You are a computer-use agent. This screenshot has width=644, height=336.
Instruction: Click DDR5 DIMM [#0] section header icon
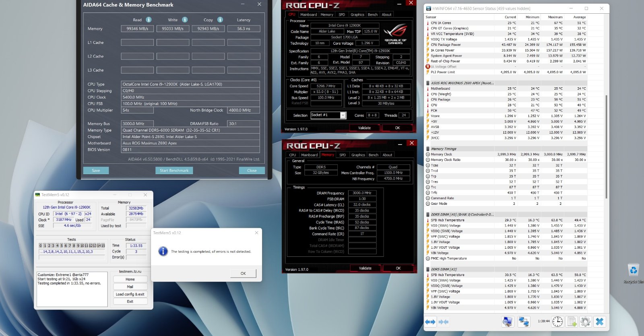(x=428, y=214)
